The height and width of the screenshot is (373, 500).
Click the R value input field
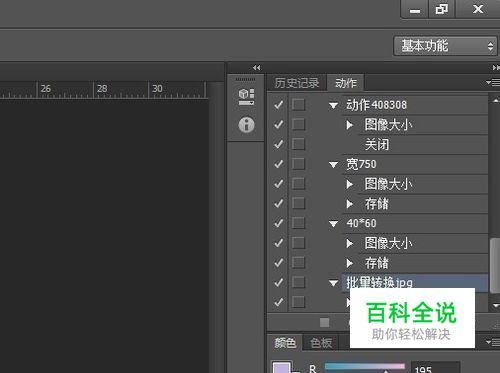435,367
